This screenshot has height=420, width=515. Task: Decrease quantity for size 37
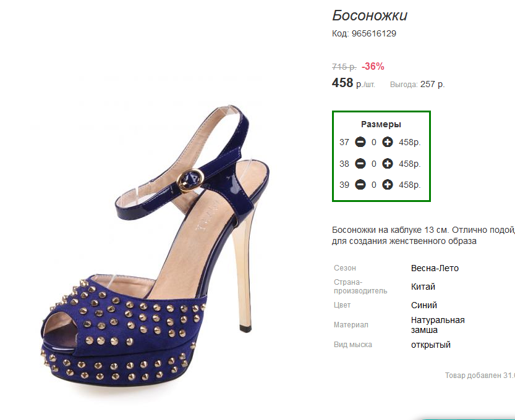(x=360, y=142)
